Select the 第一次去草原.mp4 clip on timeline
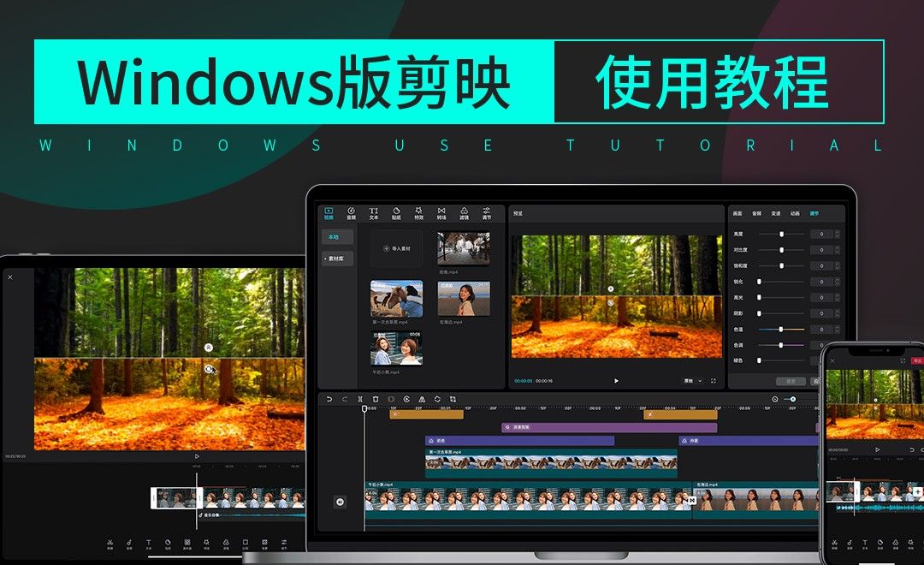The image size is (924, 565). click(551, 463)
